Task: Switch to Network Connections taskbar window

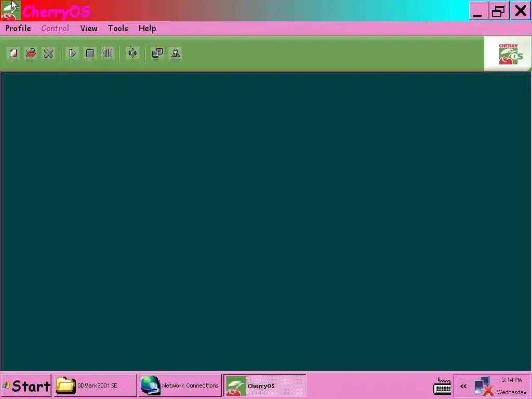Action: pyautogui.click(x=180, y=386)
